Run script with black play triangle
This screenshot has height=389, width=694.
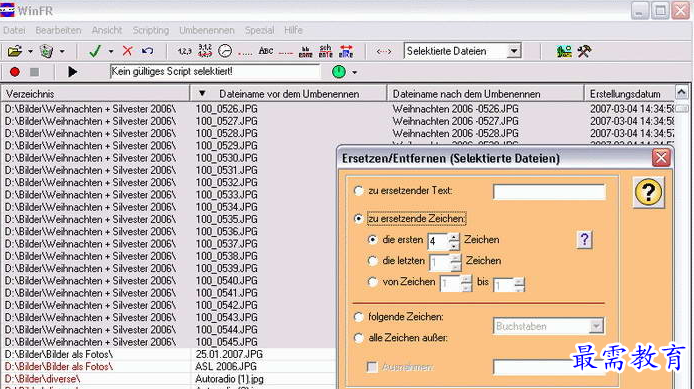pos(73,72)
